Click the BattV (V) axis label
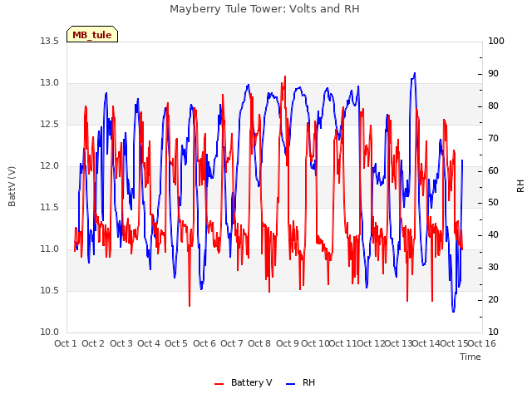Viewport: 532px width, 399px height. (12, 186)
